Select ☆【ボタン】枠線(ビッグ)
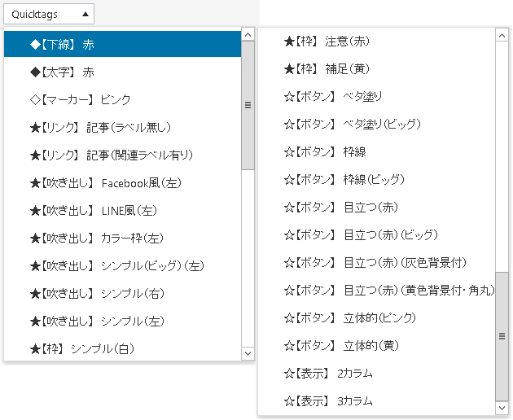The height and width of the screenshot is (420, 513). tap(377, 180)
